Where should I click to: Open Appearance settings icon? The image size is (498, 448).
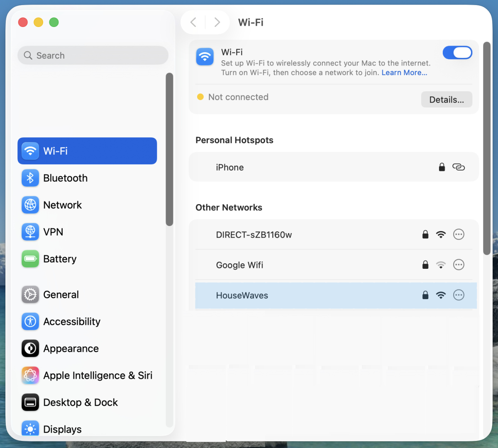click(x=30, y=348)
